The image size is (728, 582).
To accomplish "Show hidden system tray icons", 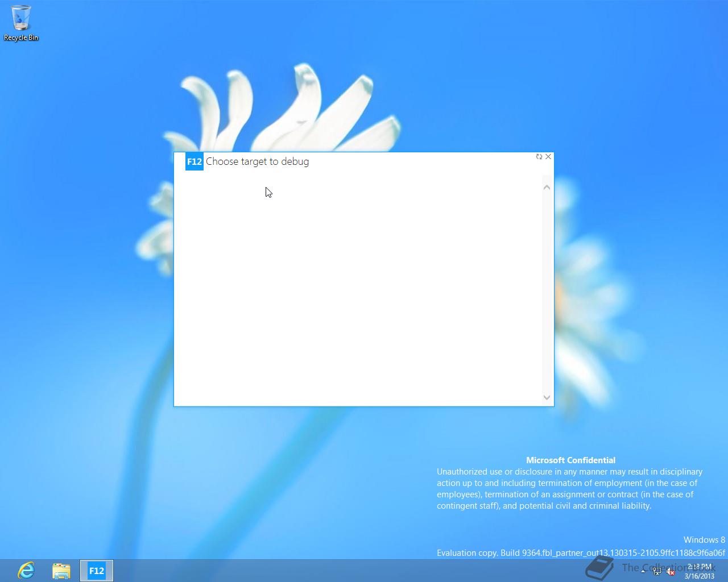I will (643, 571).
